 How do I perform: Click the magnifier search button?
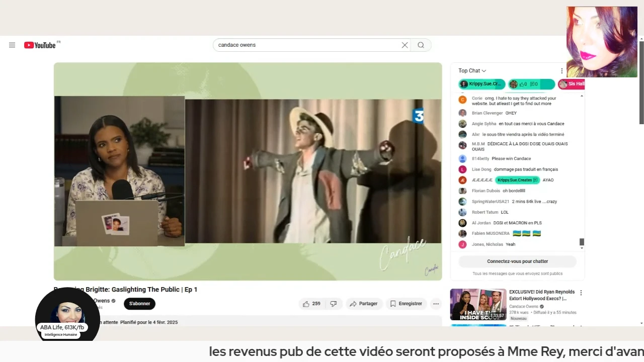pos(421,45)
